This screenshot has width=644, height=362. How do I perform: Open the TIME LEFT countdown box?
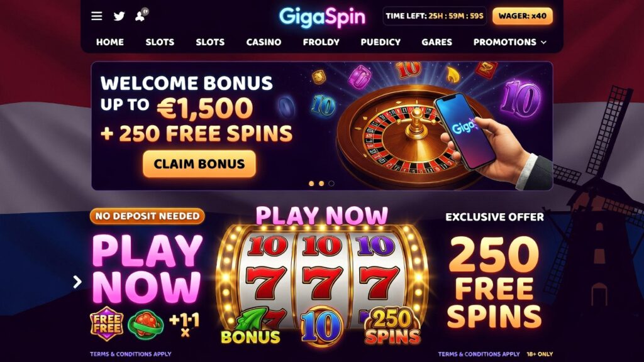tap(435, 16)
